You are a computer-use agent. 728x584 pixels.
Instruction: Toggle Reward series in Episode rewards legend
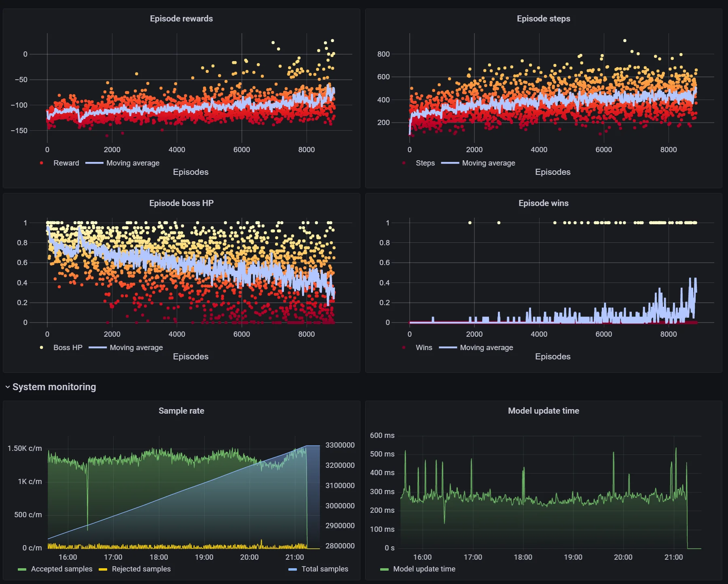click(x=66, y=163)
